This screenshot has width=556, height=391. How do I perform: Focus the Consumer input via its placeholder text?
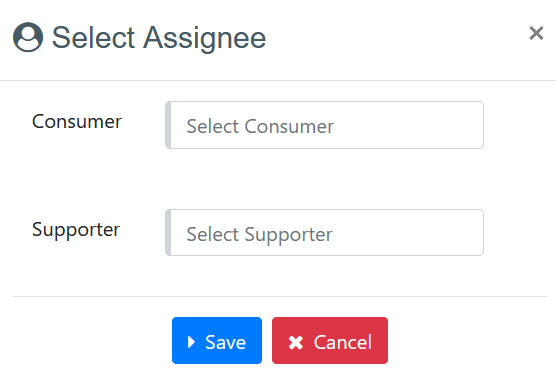pos(260,126)
